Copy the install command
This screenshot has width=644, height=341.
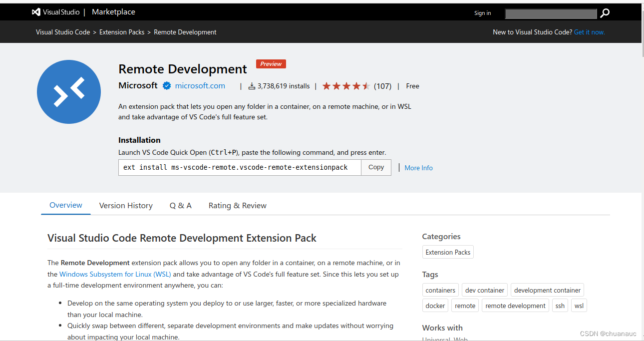point(376,168)
